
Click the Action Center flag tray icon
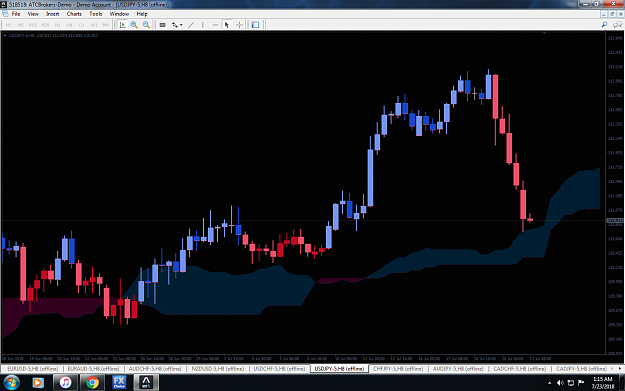pyautogui.click(x=581, y=383)
